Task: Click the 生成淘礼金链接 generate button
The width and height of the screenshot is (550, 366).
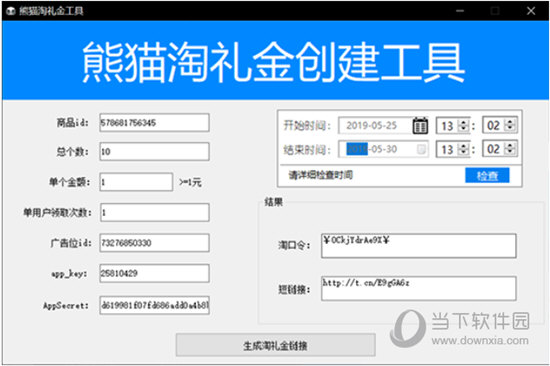Action: 276,345
